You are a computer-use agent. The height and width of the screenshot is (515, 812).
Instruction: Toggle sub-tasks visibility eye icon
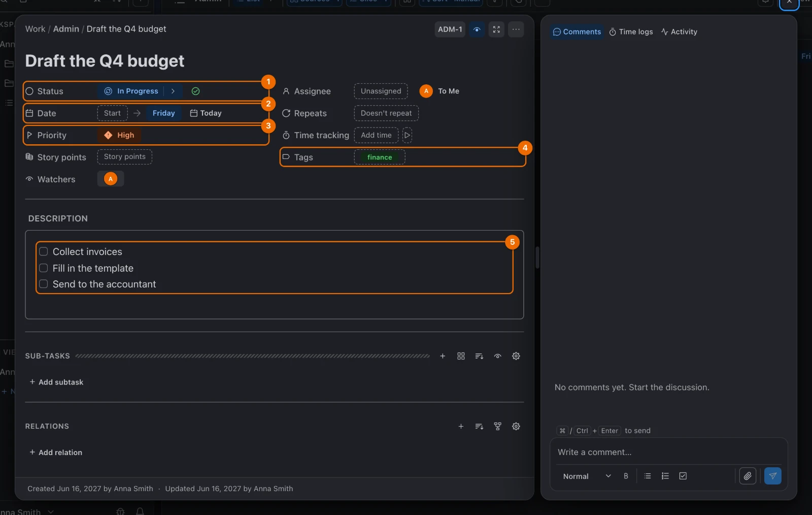tap(498, 356)
